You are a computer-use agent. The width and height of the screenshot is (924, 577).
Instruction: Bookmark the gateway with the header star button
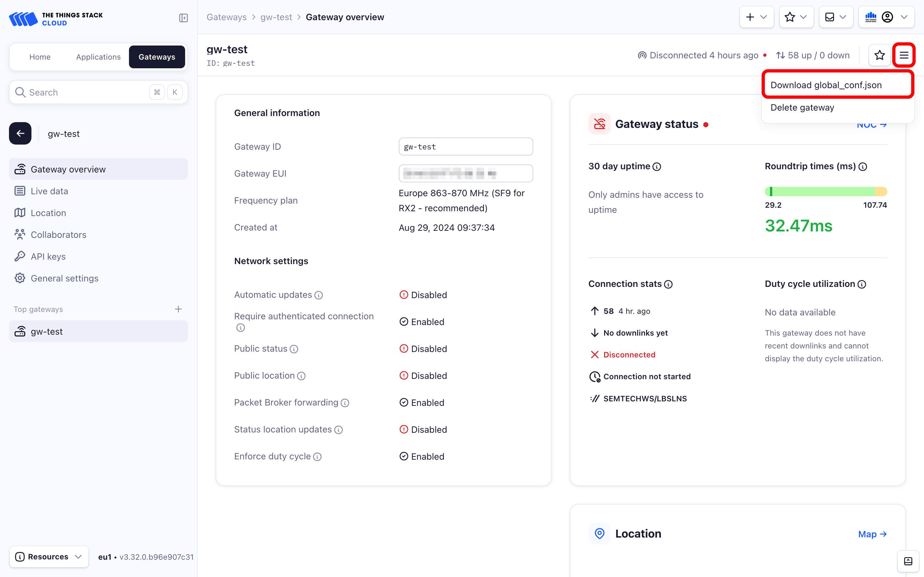(x=879, y=55)
